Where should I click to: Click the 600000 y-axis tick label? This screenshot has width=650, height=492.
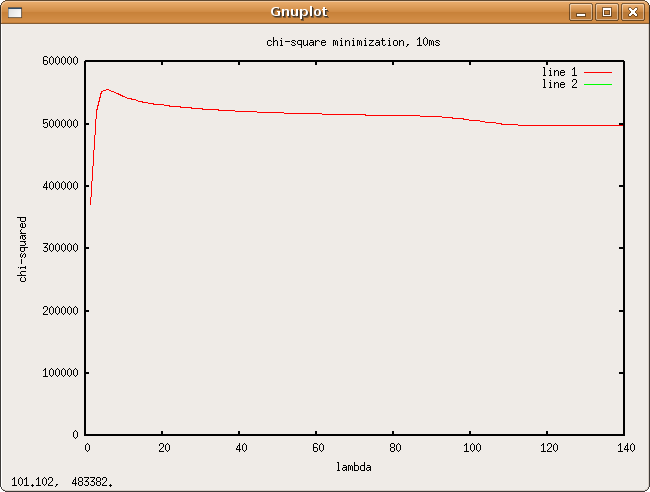(60, 61)
